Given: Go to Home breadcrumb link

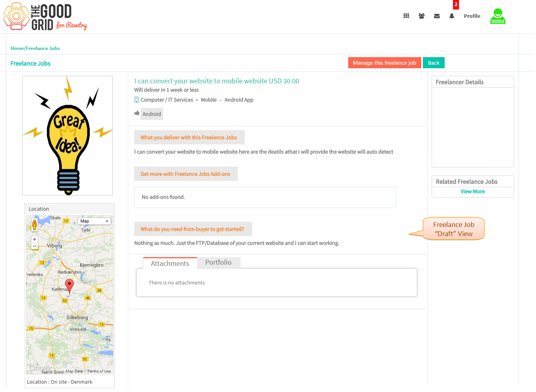Looking at the screenshot, I should [x=17, y=48].
